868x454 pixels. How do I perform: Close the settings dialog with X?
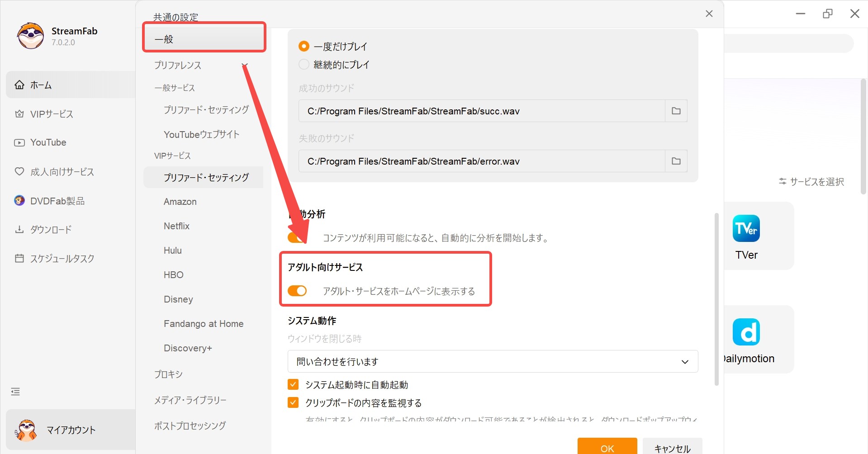pos(709,14)
